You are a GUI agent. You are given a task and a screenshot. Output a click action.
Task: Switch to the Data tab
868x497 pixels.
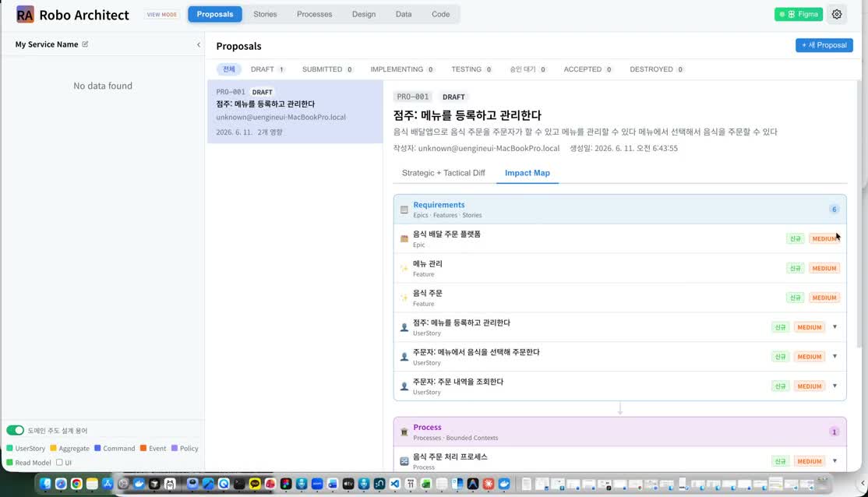click(404, 14)
